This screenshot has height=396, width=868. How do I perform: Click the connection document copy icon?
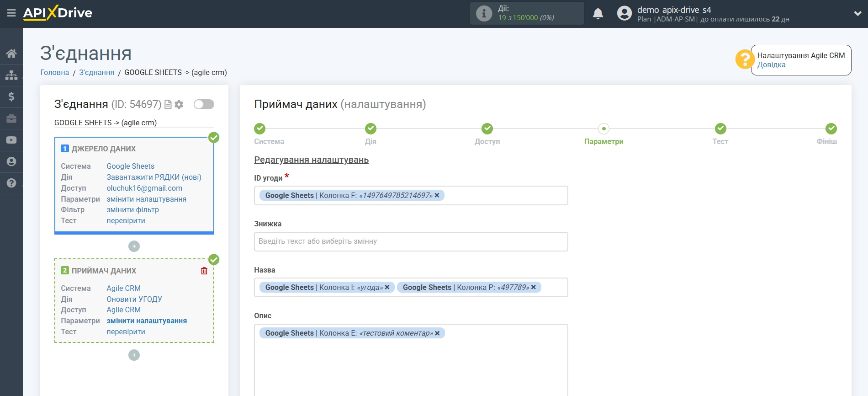coord(168,105)
